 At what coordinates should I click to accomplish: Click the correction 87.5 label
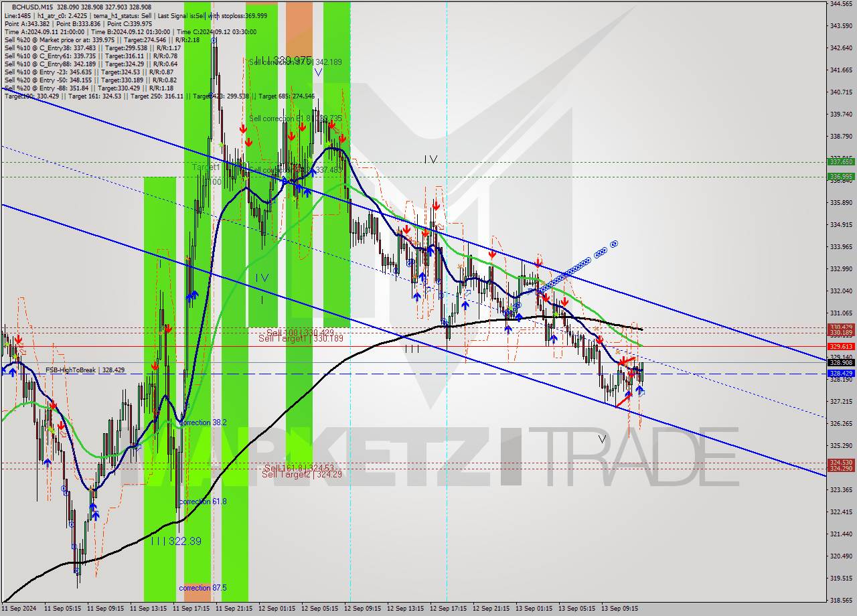point(203,587)
